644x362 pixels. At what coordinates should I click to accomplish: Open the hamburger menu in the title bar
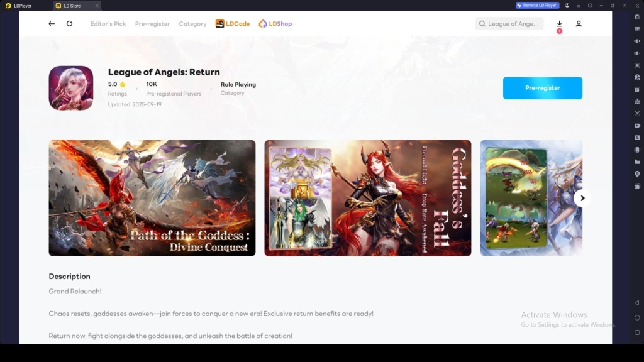click(x=579, y=5)
